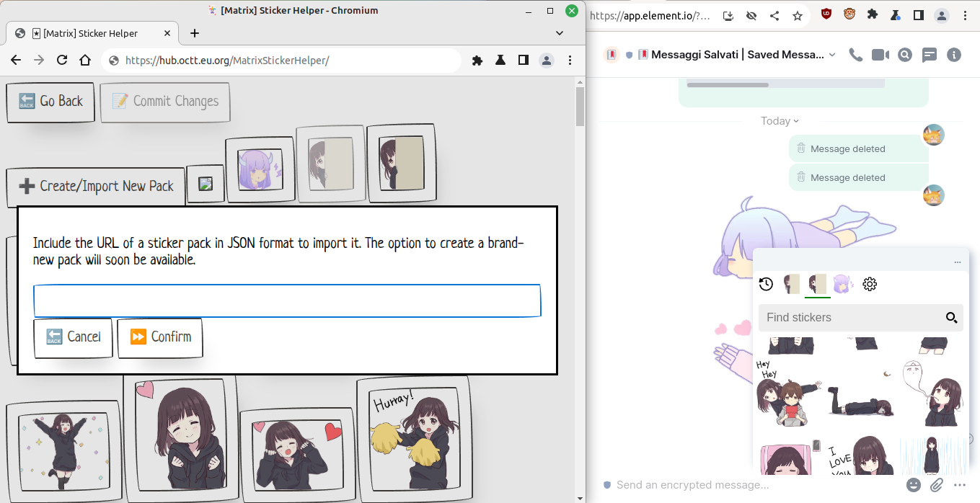Open uBlock Origin extension in right browser
The width and height of the screenshot is (980, 503).
click(826, 14)
